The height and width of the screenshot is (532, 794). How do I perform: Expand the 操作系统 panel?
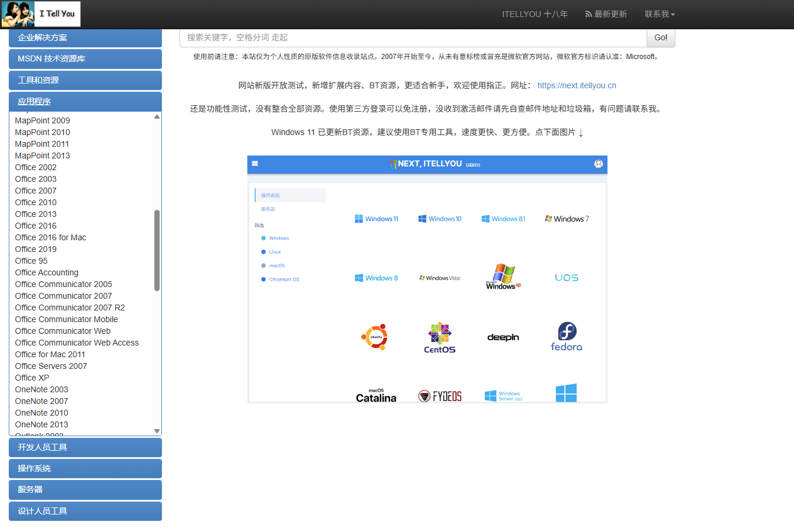point(85,468)
